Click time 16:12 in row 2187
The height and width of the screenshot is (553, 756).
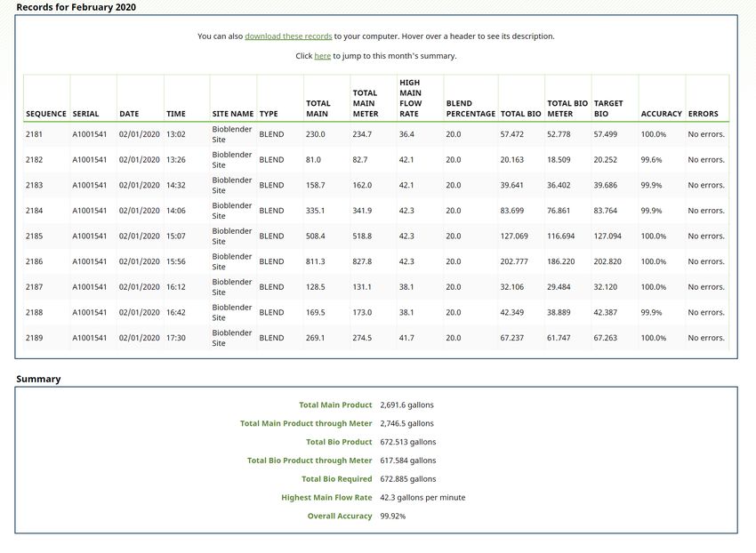(x=176, y=287)
